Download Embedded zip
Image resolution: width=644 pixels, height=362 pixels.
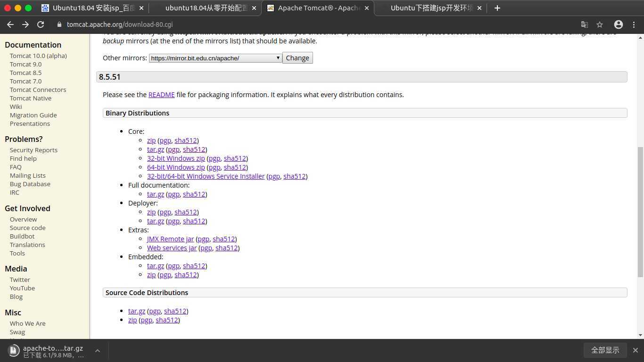pos(151,275)
